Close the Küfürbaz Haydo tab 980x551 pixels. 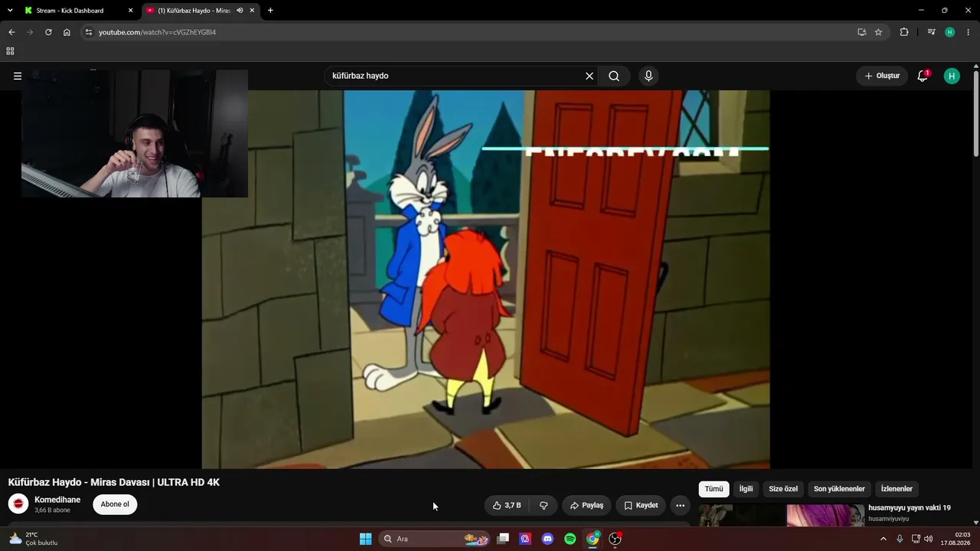click(252, 11)
